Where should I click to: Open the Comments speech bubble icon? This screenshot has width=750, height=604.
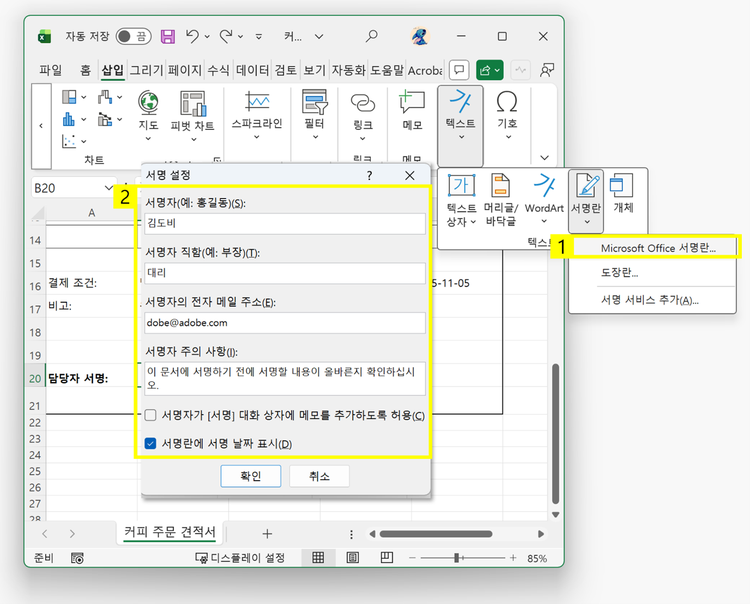[x=459, y=70]
